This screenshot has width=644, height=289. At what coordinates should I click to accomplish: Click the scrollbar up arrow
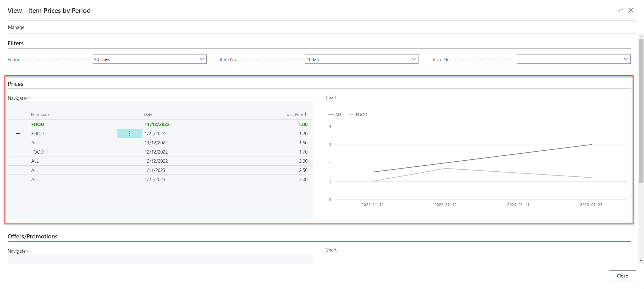click(641, 36)
